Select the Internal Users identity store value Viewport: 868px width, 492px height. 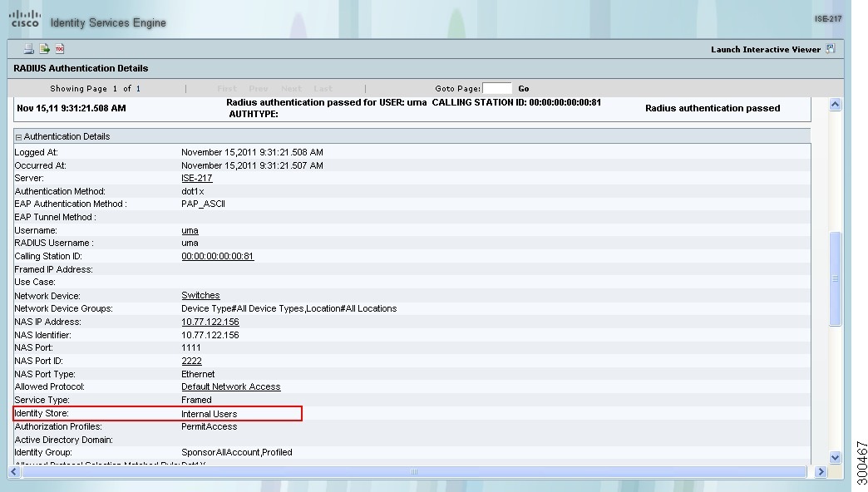point(209,414)
